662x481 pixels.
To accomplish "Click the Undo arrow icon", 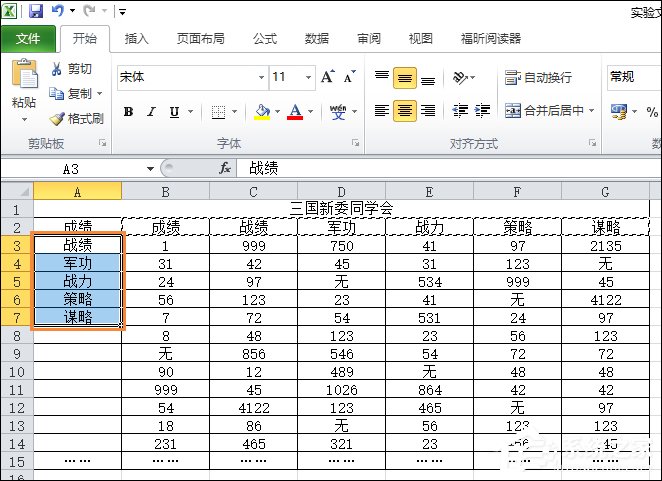I will point(58,11).
